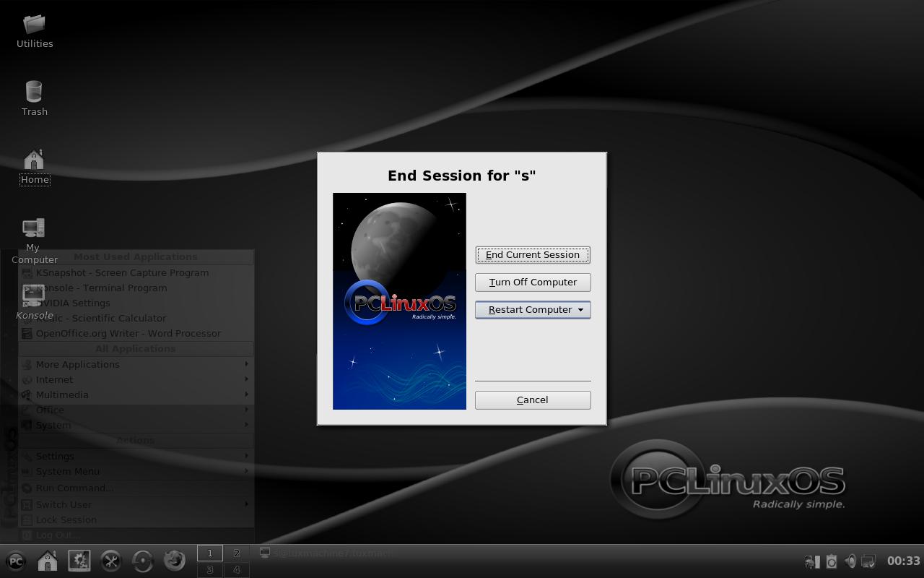Choose Lock Session in start menu

136,519
